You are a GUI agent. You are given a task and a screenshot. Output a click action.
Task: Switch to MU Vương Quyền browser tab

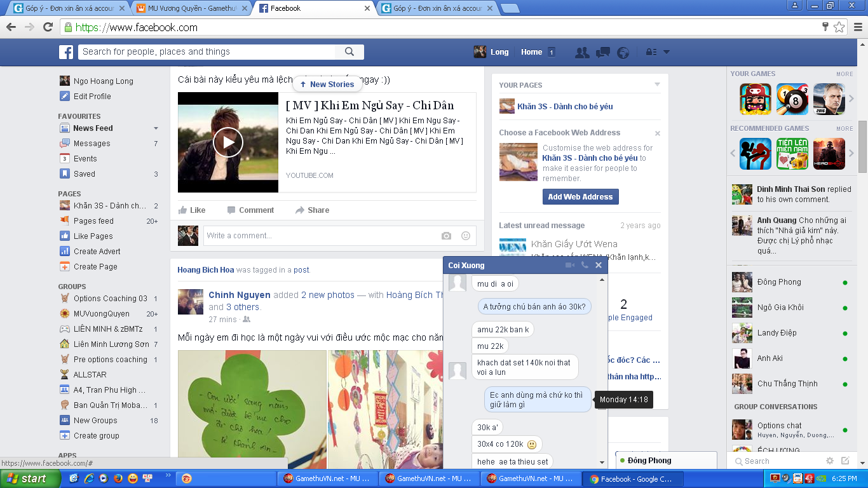192,8
